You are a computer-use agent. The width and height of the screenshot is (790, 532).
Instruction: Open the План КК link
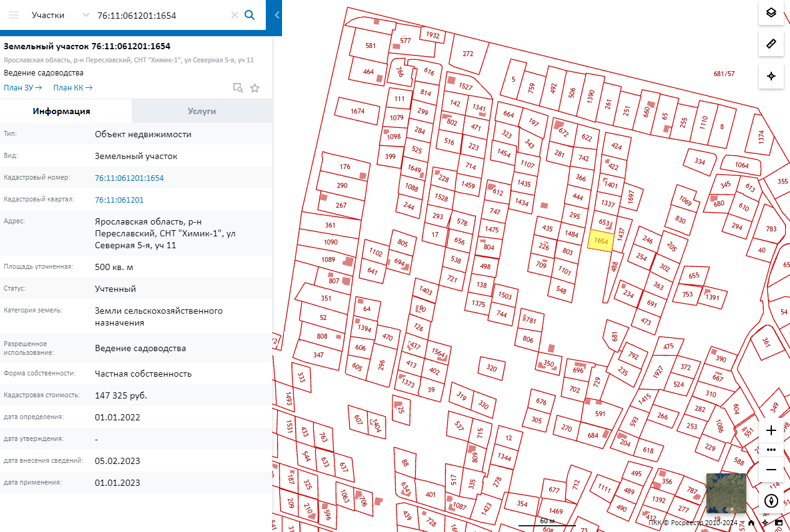(x=73, y=88)
